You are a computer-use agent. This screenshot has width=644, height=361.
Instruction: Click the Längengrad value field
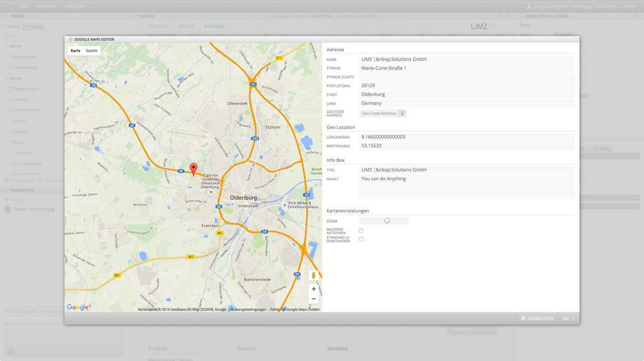click(467, 137)
